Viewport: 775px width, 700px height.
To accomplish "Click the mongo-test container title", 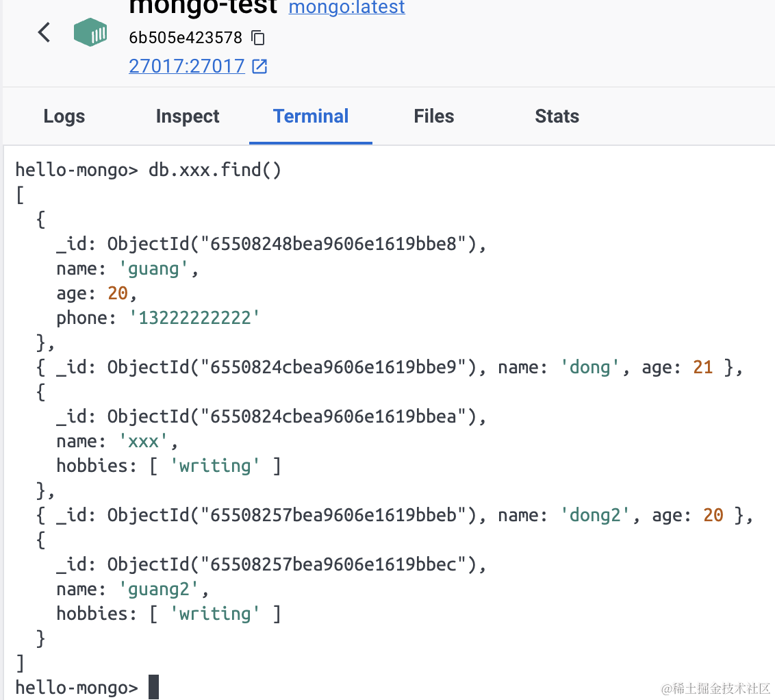I will point(203,7).
